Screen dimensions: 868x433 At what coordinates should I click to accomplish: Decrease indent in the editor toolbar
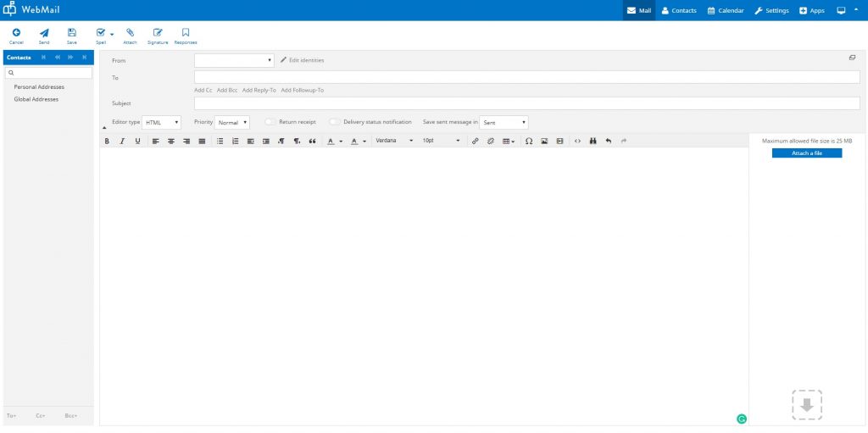pos(251,142)
